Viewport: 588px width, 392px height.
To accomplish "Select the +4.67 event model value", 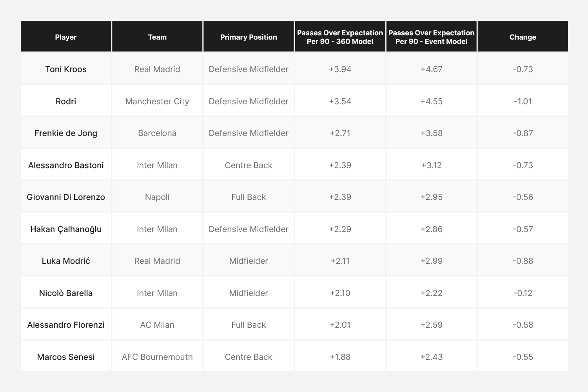I will [431, 69].
